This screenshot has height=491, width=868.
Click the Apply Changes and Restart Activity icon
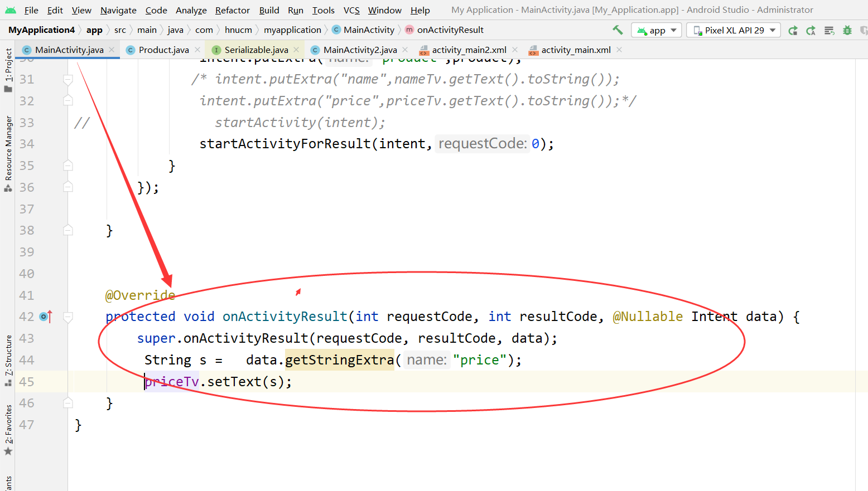pyautogui.click(x=793, y=30)
